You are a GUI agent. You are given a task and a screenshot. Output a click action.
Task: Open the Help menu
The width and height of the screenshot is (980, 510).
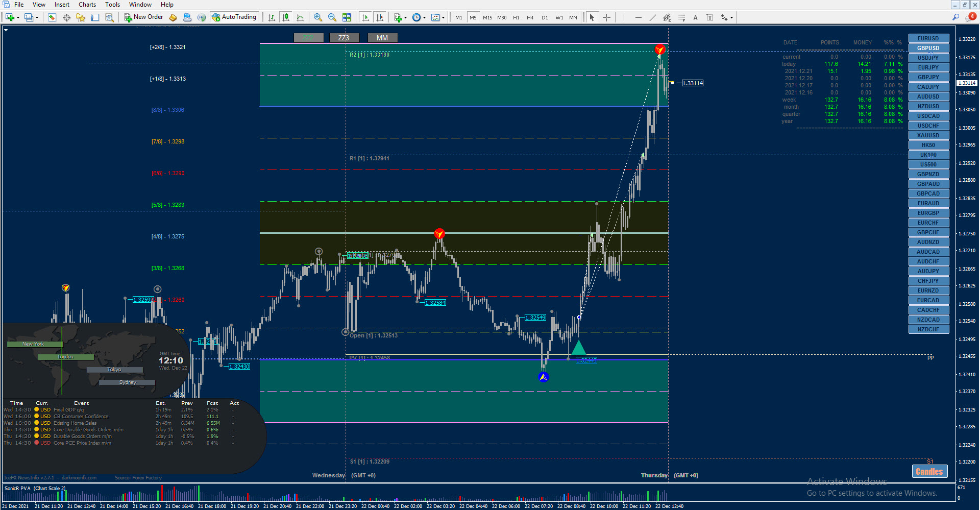point(167,5)
